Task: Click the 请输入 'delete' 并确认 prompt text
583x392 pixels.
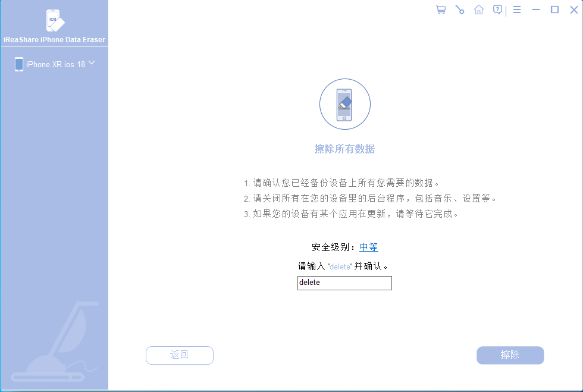Action: click(343, 266)
